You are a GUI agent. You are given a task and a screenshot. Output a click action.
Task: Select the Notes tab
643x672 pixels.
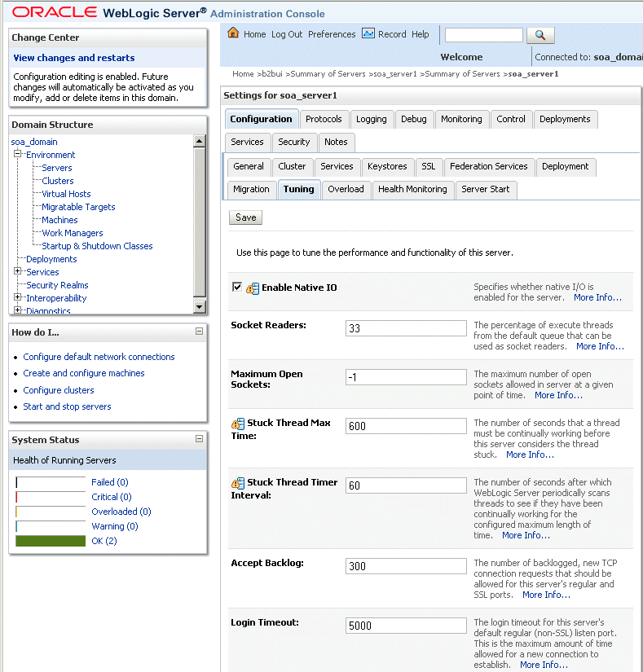336,142
